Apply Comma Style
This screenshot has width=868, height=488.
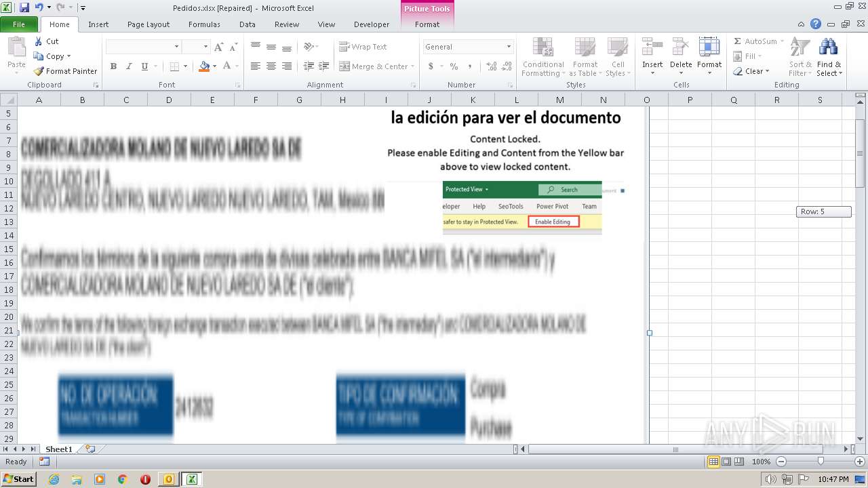[470, 66]
